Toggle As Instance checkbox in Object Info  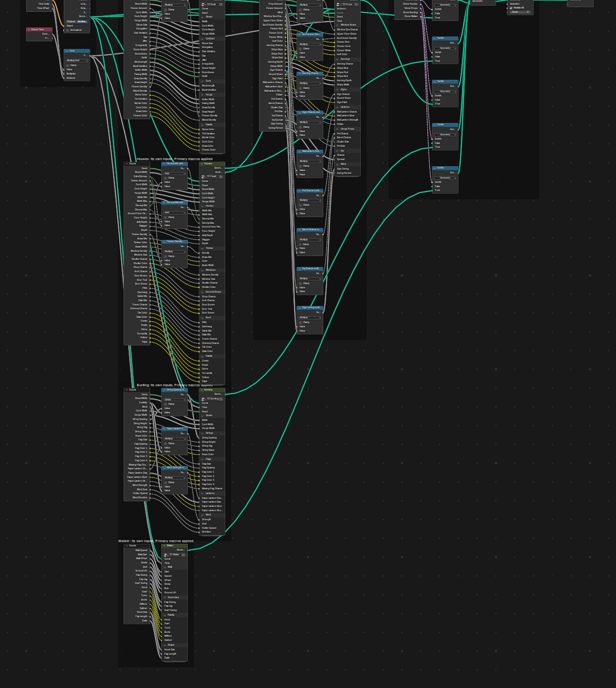point(68,30)
